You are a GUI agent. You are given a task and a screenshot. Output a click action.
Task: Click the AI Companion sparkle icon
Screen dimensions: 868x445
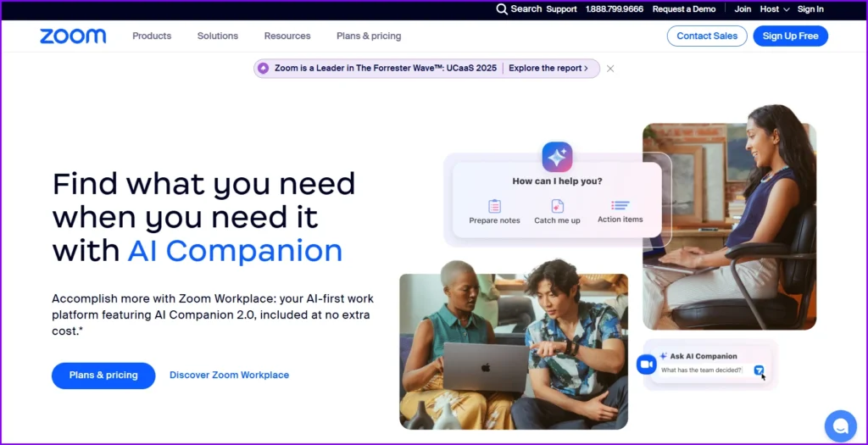click(557, 157)
